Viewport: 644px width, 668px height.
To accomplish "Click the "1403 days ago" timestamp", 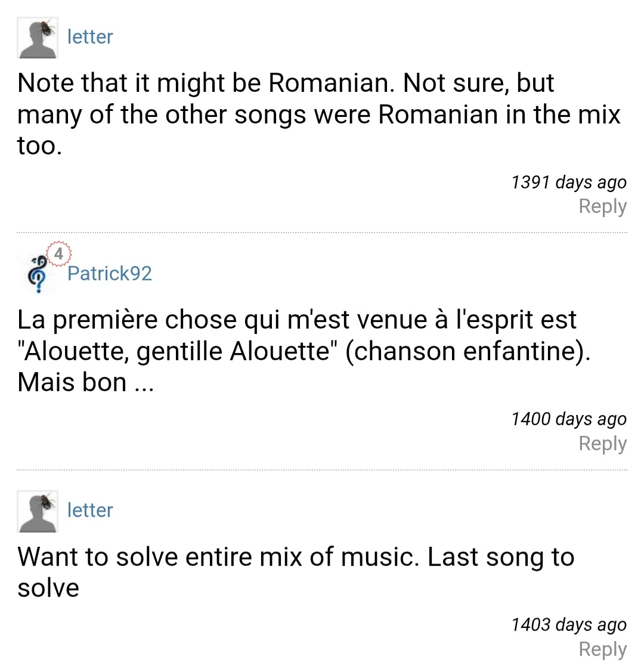I will [x=569, y=624].
